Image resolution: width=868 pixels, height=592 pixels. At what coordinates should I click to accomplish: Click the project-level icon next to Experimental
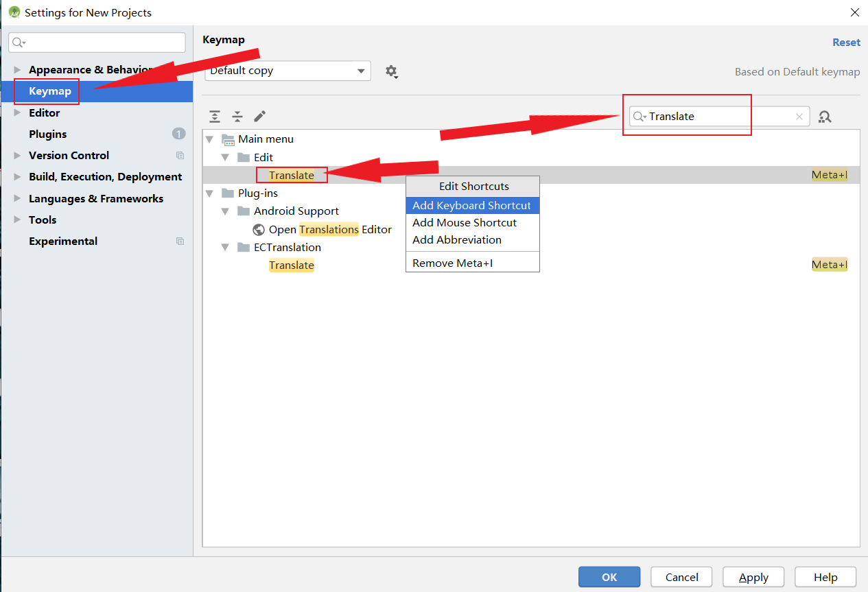180,241
